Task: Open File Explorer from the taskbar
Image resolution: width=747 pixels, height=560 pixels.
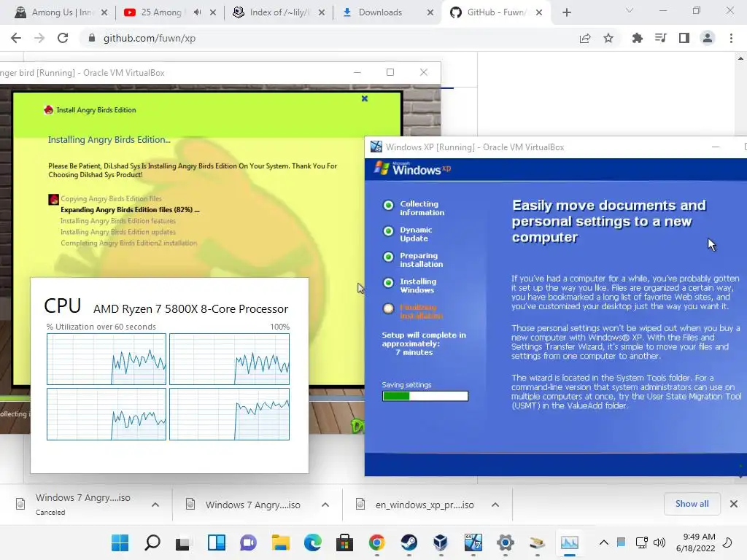Action: click(x=281, y=542)
